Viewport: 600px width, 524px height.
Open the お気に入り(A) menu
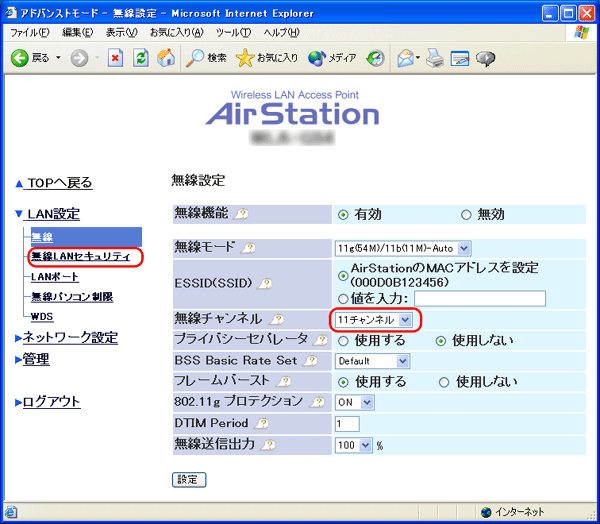(x=177, y=33)
